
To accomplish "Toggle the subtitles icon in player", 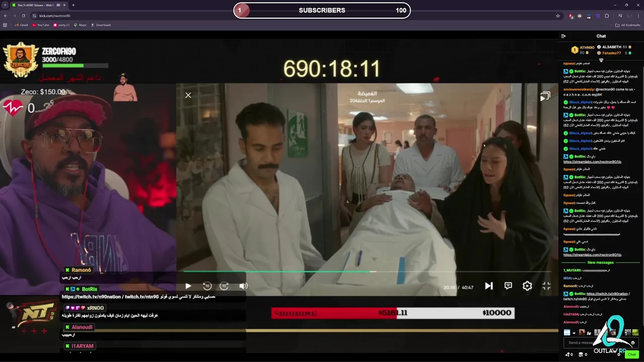I will [508, 286].
